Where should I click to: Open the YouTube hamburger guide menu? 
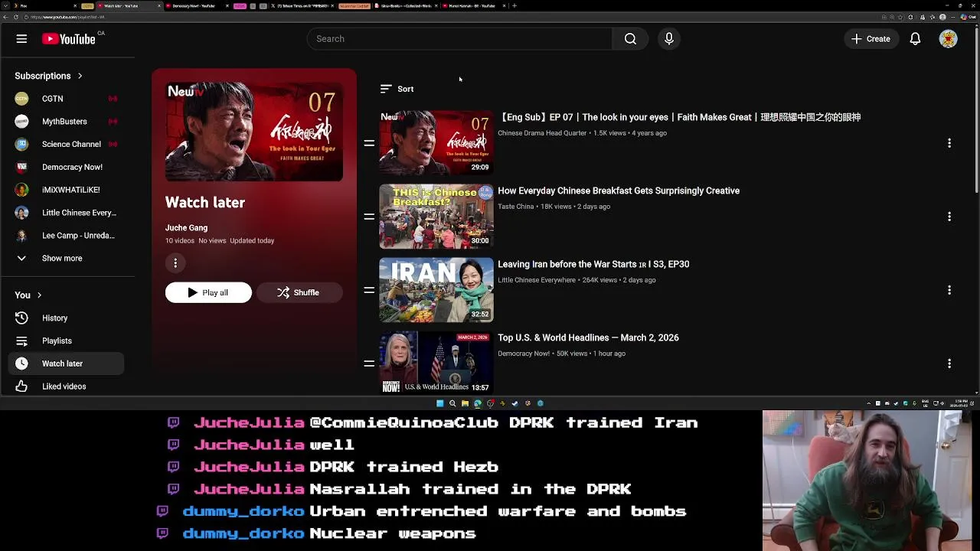21,39
